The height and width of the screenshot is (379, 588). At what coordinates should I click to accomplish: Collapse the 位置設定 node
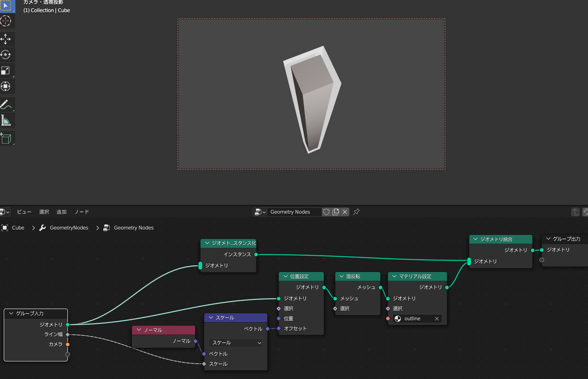point(285,276)
